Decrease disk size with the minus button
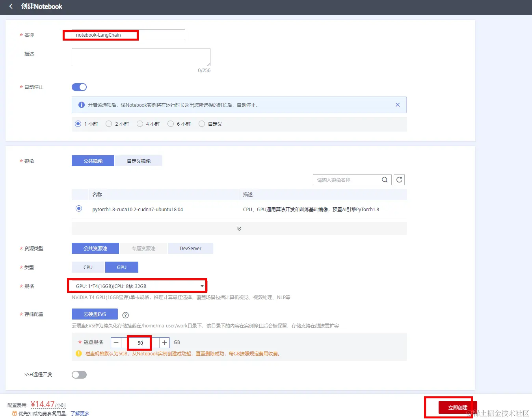 click(116, 343)
